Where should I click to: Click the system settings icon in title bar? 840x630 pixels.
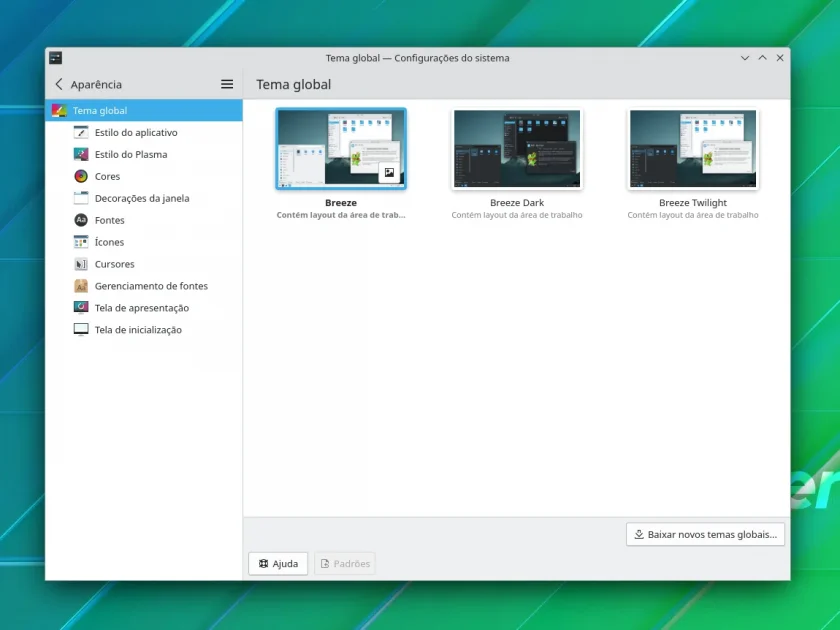[x=56, y=57]
